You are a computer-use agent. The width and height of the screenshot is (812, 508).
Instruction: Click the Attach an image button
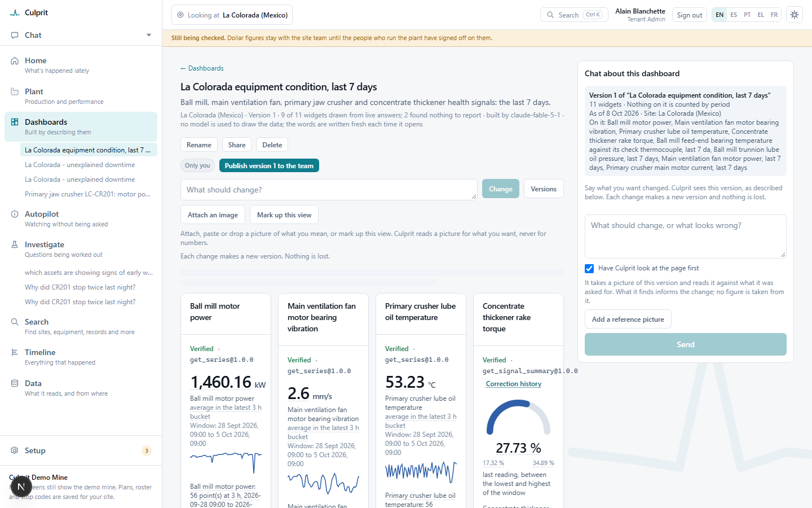213,215
